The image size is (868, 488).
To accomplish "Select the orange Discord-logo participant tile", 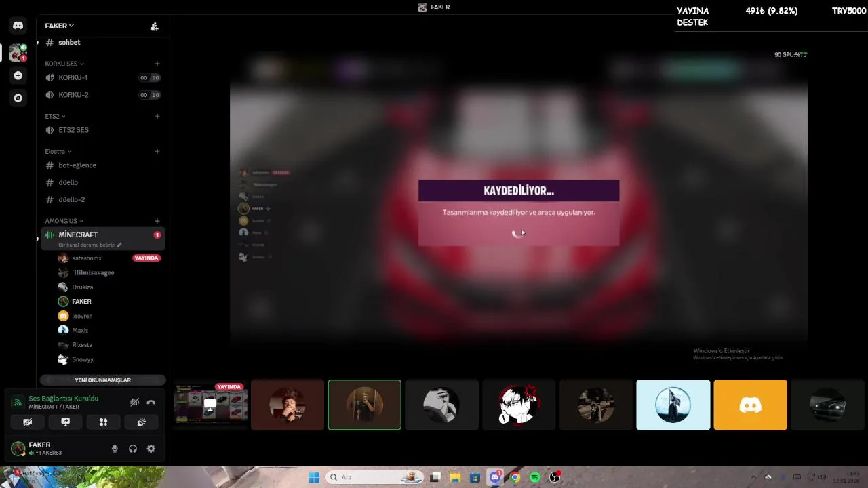I will tap(751, 405).
